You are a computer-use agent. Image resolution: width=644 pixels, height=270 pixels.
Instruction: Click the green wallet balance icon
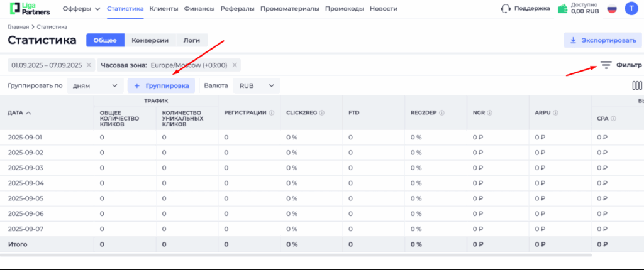[x=563, y=9]
